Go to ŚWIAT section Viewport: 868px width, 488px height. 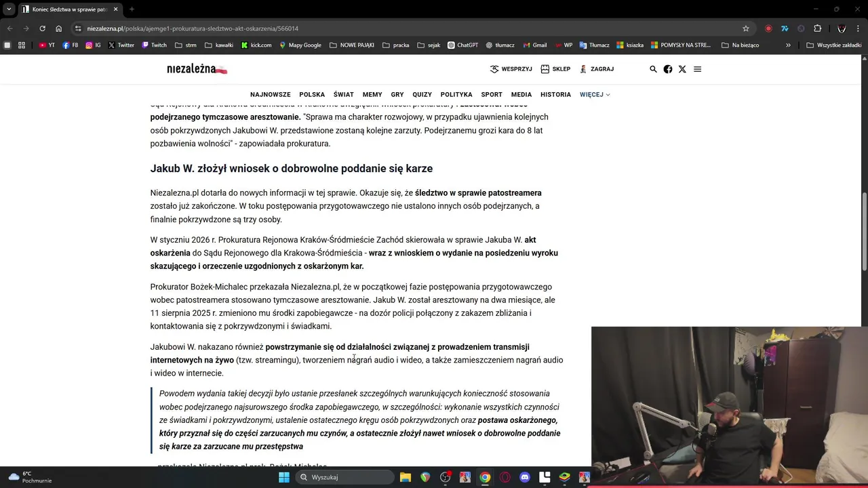point(344,94)
